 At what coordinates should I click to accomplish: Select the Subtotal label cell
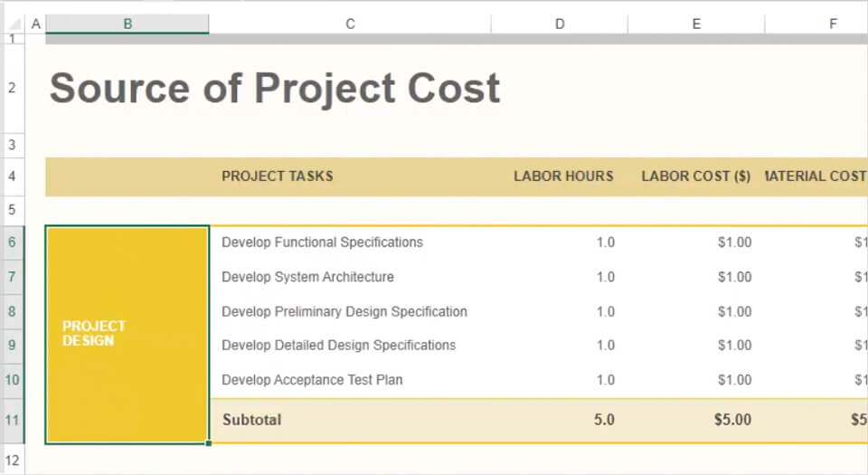tap(252, 420)
